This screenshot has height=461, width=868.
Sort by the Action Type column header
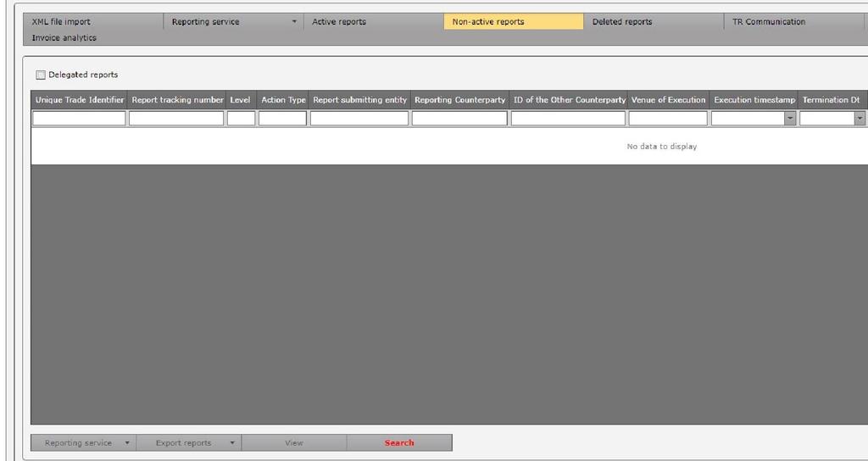coord(283,100)
